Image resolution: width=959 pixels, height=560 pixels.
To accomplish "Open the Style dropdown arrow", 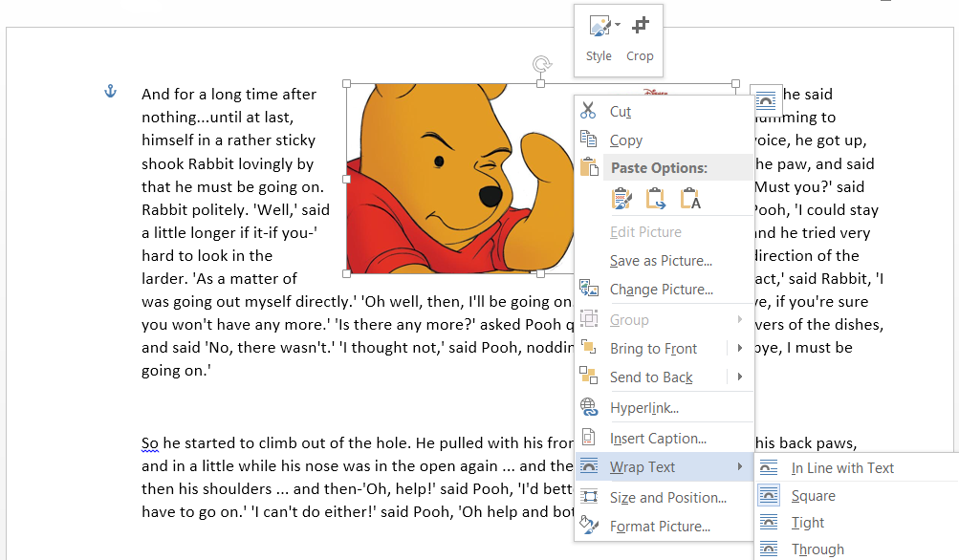I will (x=618, y=25).
